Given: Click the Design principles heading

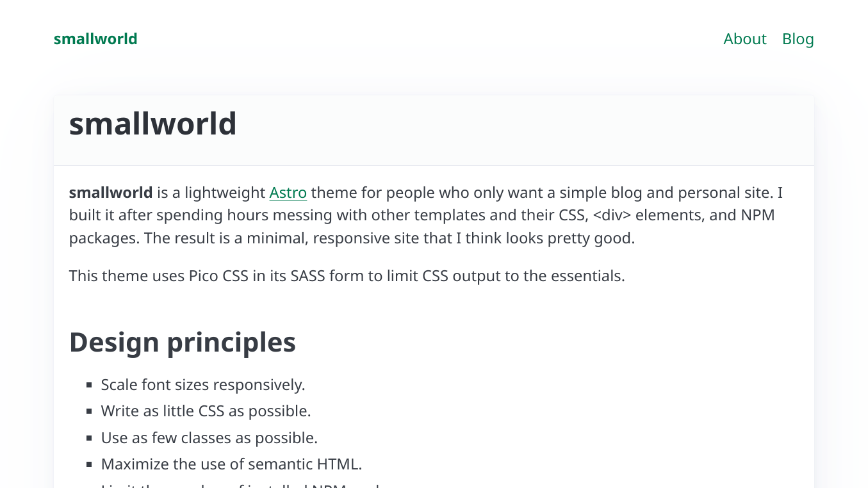Looking at the screenshot, I should [182, 342].
